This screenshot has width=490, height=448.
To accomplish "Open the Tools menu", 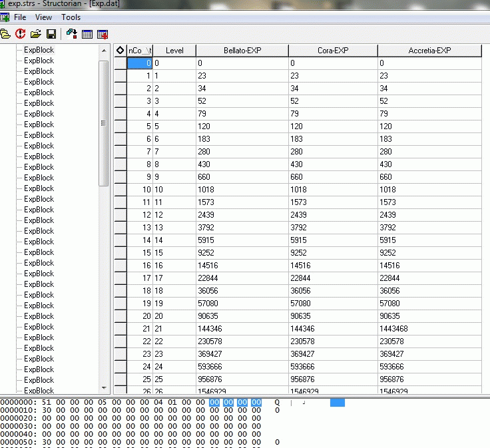I will pos(71,17).
